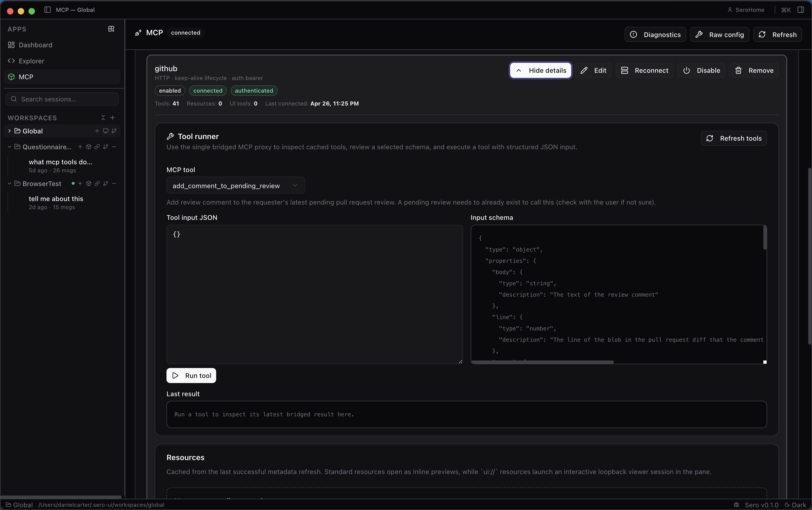Click the apps grid icon beside APPS
This screenshot has height=510, width=812.
click(x=111, y=29)
